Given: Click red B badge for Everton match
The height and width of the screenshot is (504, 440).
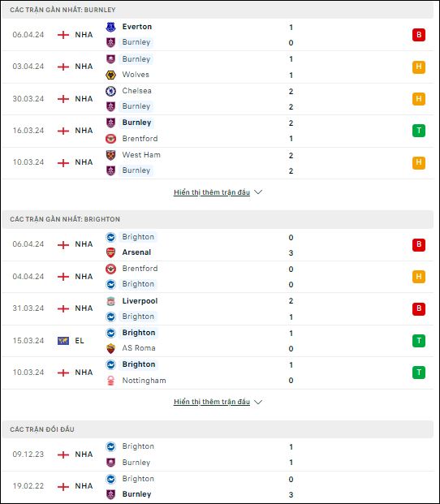Looking at the screenshot, I should pyautogui.click(x=418, y=35).
